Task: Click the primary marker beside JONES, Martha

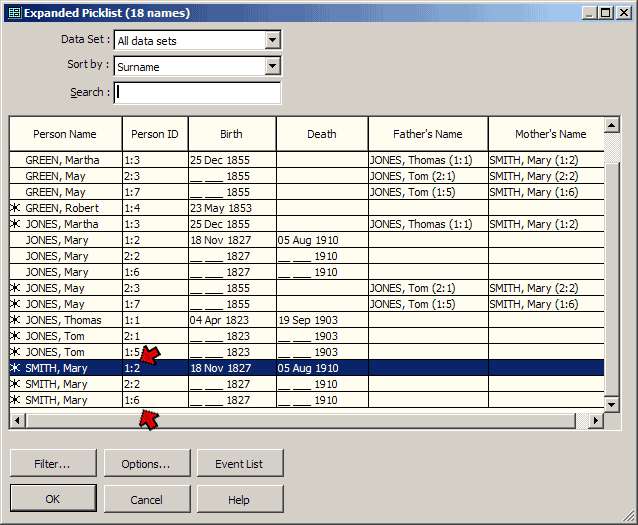Action: (x=15, y=223)
